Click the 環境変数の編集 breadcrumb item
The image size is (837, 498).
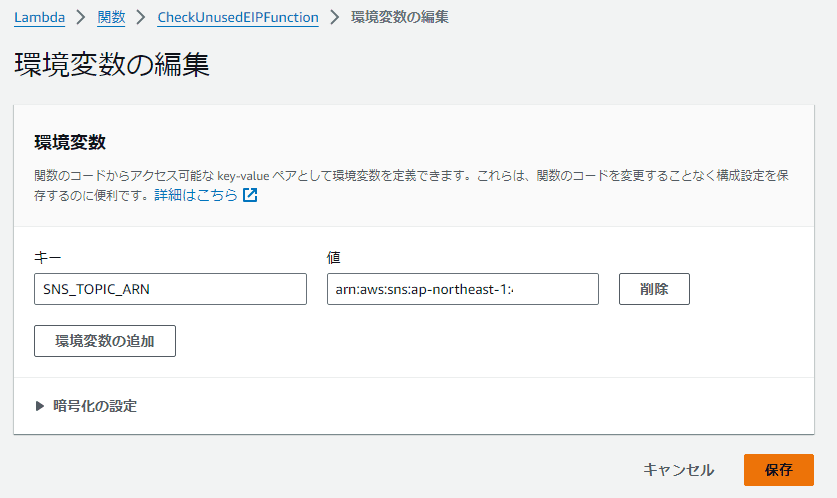[x=399, y=18]
